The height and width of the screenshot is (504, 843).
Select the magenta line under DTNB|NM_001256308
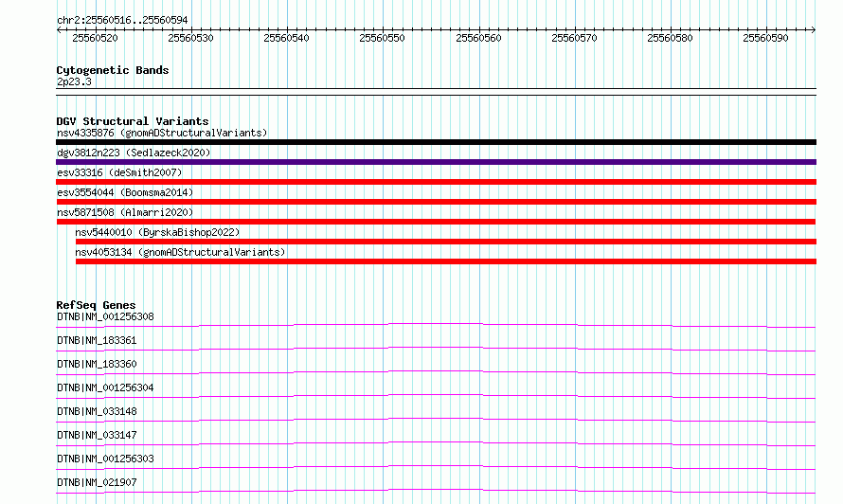click(x=436, y=326)
